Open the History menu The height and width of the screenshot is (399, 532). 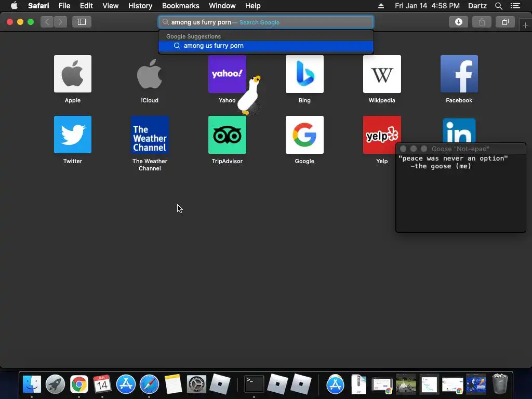point(140,6)
